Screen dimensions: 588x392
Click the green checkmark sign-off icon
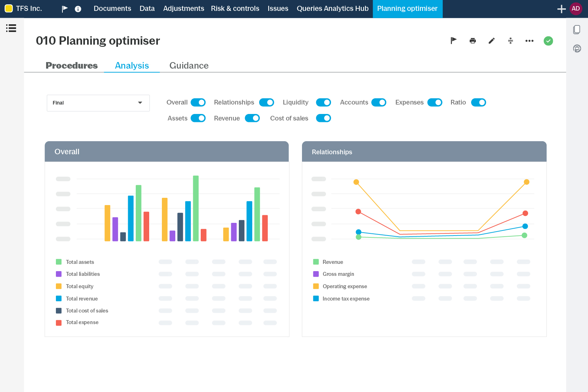point(548,41)
